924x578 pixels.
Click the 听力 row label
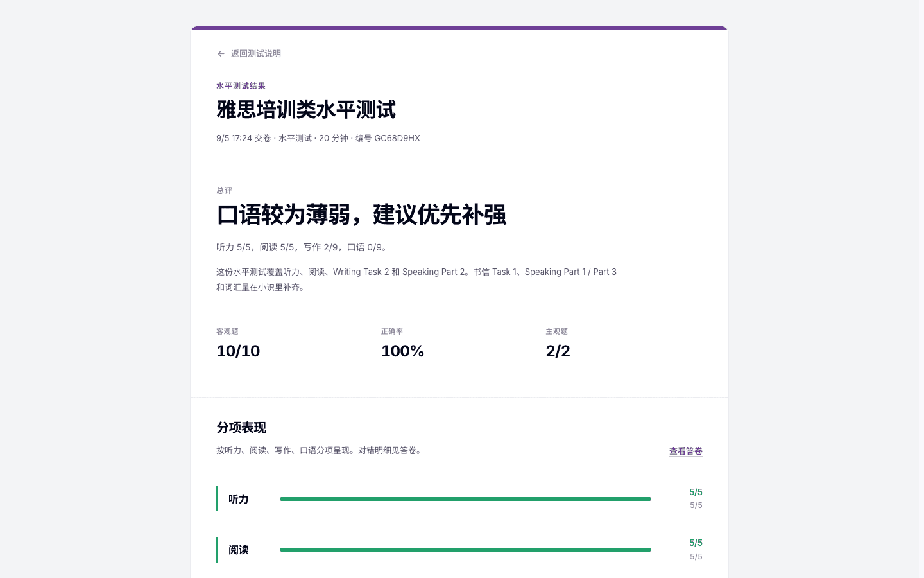pyautogui.click(x=239, y=499)
